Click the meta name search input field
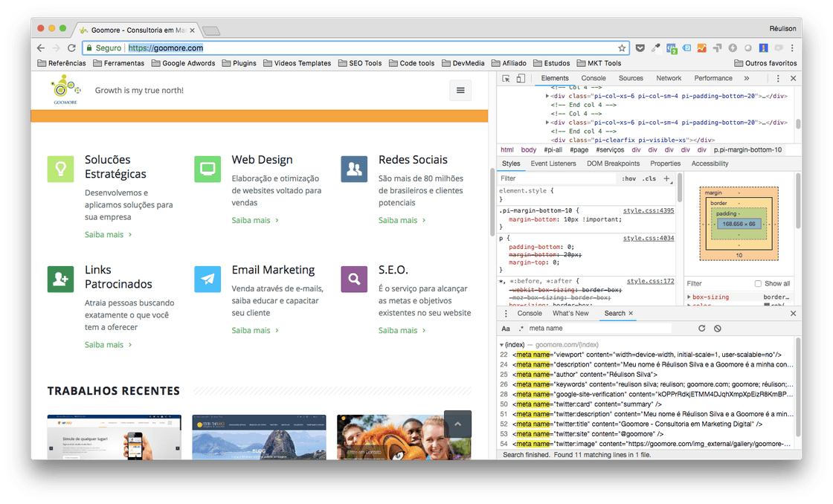 coord(599,328)
